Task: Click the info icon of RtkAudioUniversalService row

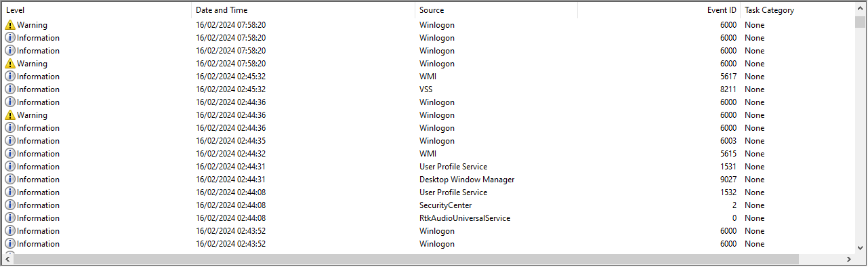Action: 10,218
